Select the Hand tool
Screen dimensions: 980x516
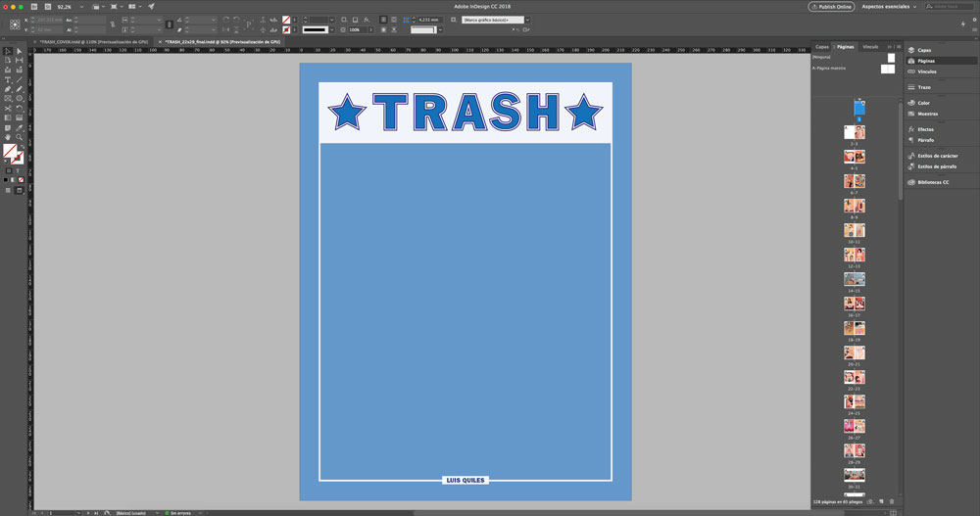tap(8, 137)
